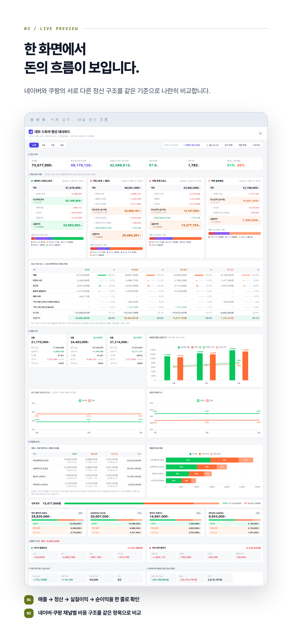Click the 통장 입금 value 59,179,125
The width and height of the screenshot is (292, 644).
pyautogui.click(x=80, y=165)
